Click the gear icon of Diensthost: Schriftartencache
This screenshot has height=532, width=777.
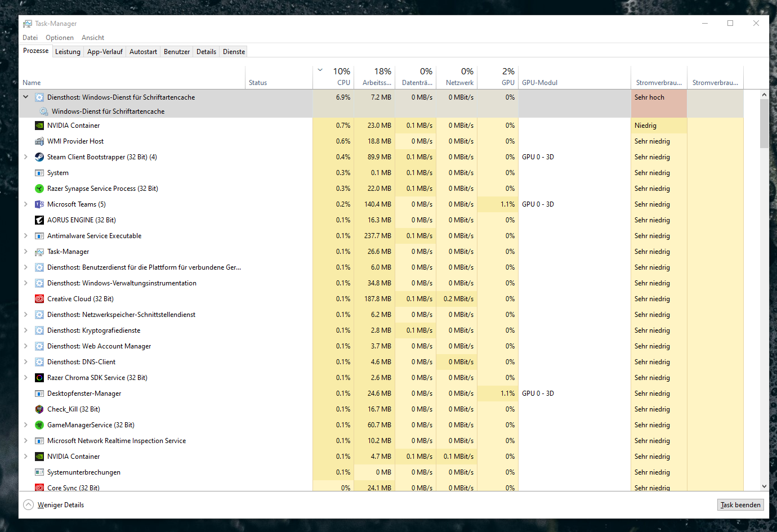39,97
